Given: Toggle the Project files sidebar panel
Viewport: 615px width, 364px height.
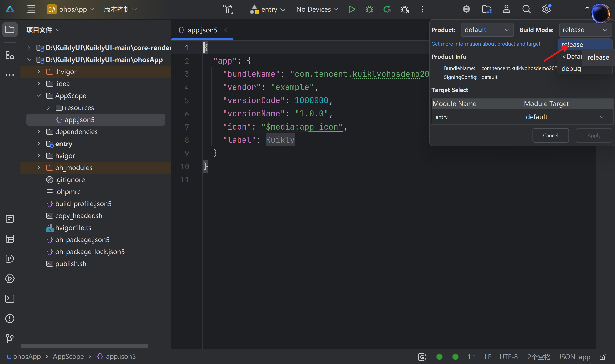Looking at the screenshot, I should [10, 30].
